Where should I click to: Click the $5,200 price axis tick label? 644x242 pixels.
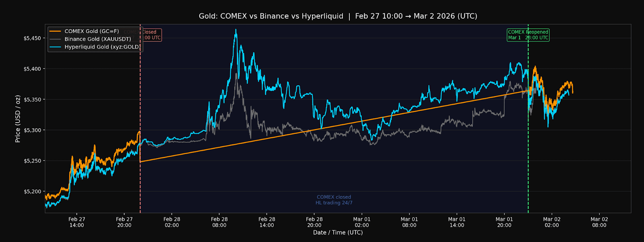pos(32,192)
